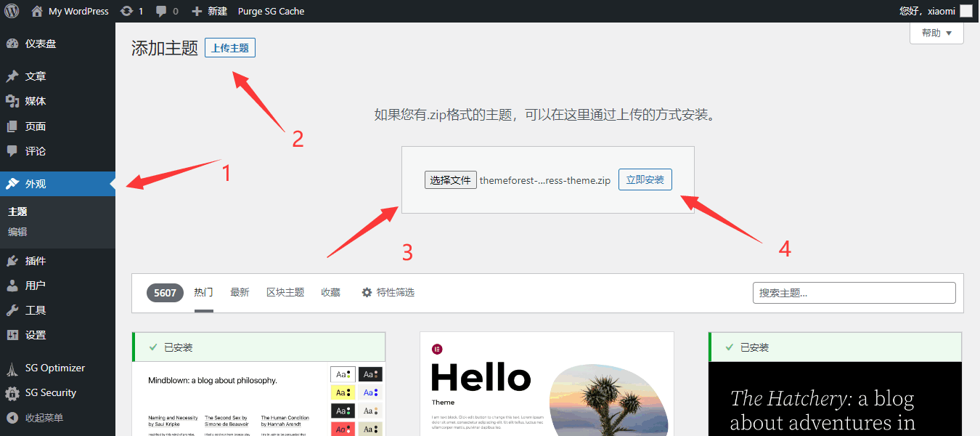Open 仪表盘 dashboard in sidebar
Image resolution: width=980 pixels, height=436 pixels.
coord(41,44)
